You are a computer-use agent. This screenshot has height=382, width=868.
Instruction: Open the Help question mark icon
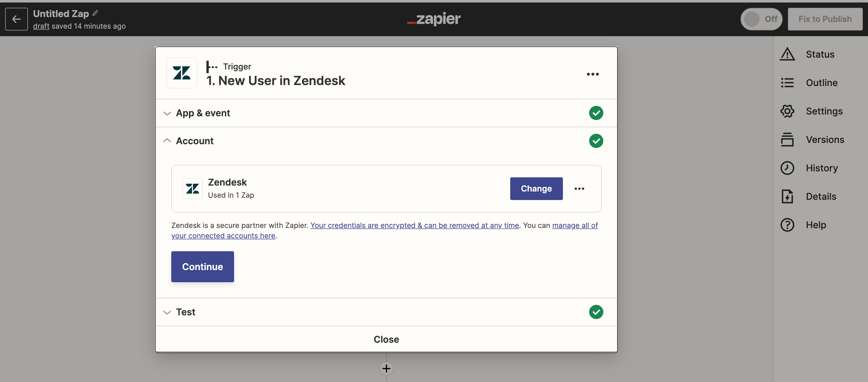[787, 225]
